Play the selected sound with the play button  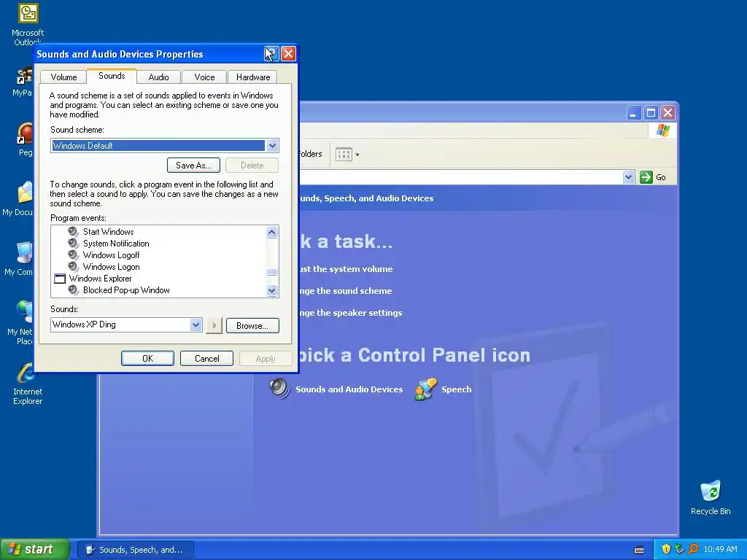tap(214, 326)
